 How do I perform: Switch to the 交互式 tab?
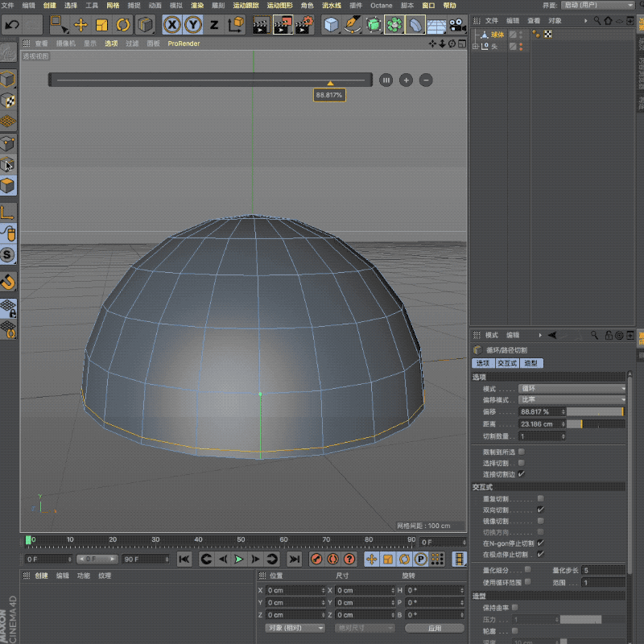point(507,364)
